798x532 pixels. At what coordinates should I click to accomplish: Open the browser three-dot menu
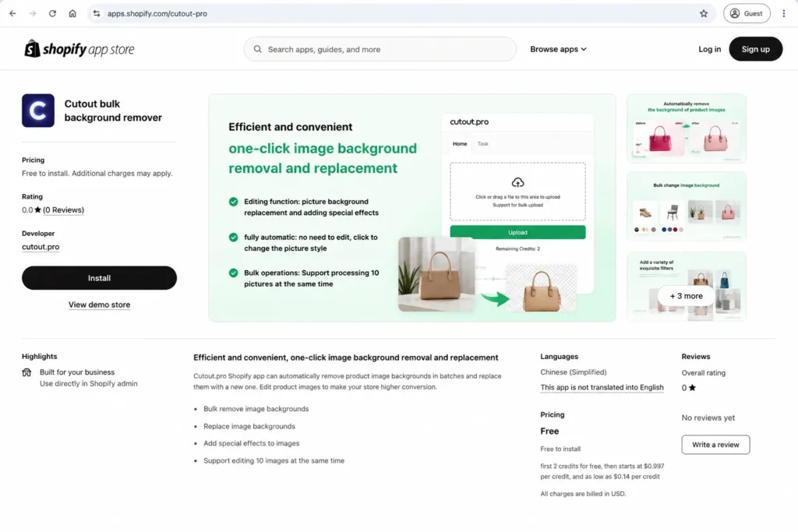coord(783,14)
